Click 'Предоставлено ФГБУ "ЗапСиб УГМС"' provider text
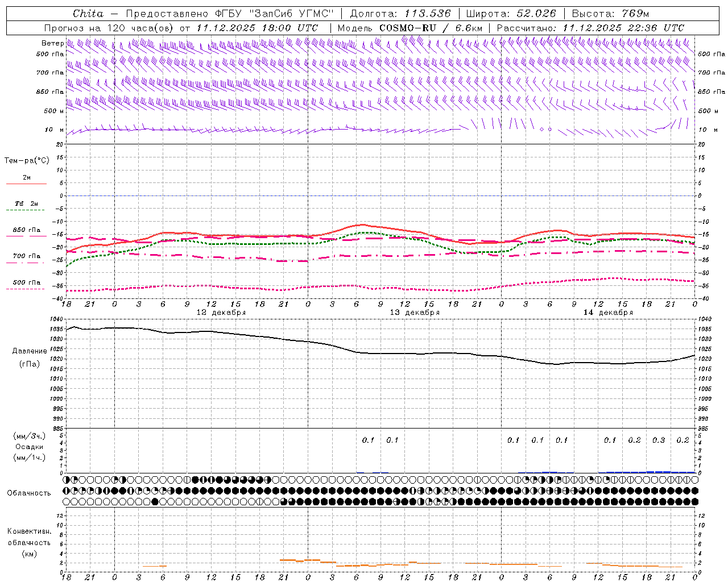 tap(230, 14)
